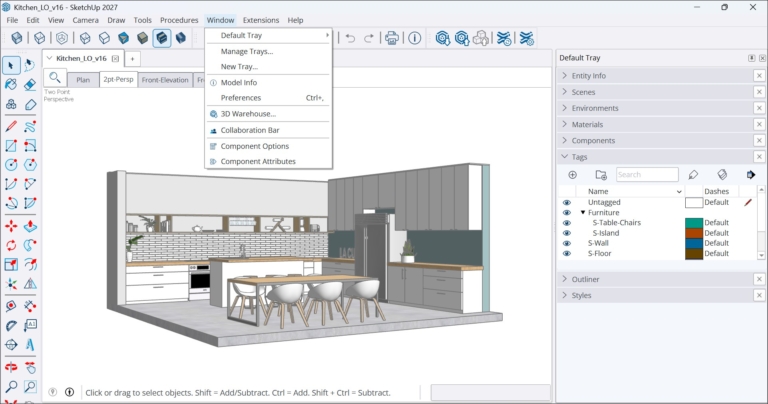The width and height of the screenshot is (768, 404).
Task: Hide the S-Island tag
Action: click(x=567, y=233)
